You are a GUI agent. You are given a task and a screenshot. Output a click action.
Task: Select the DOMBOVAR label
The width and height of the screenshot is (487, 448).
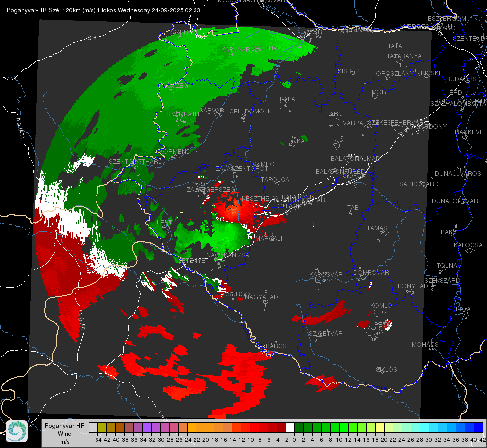click(371, 272)
